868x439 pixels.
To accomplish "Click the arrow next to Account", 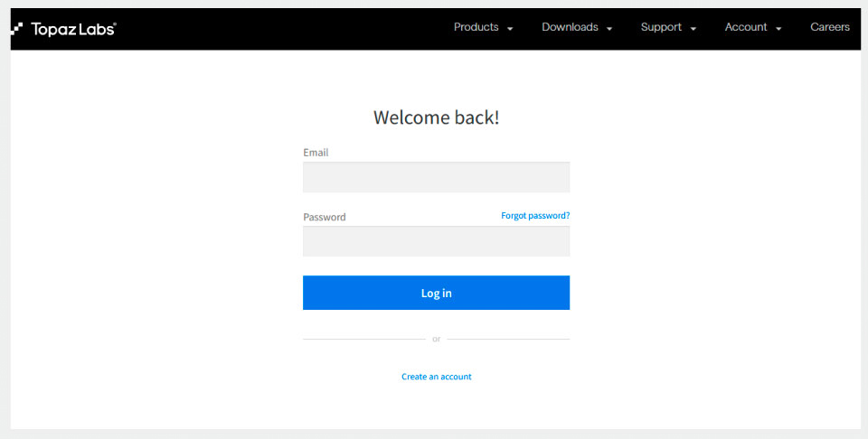I will (778, 29).
